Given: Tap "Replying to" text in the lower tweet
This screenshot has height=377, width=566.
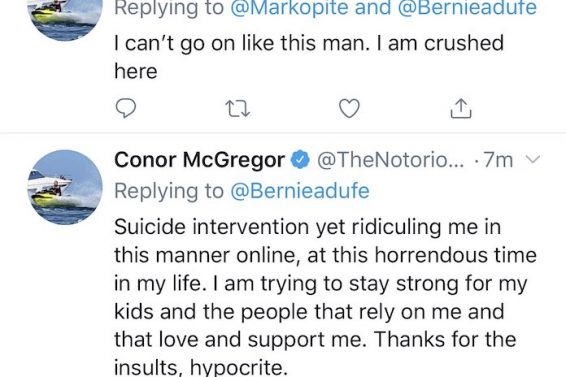Looking at the screenshot, I should tap(169, 191).
